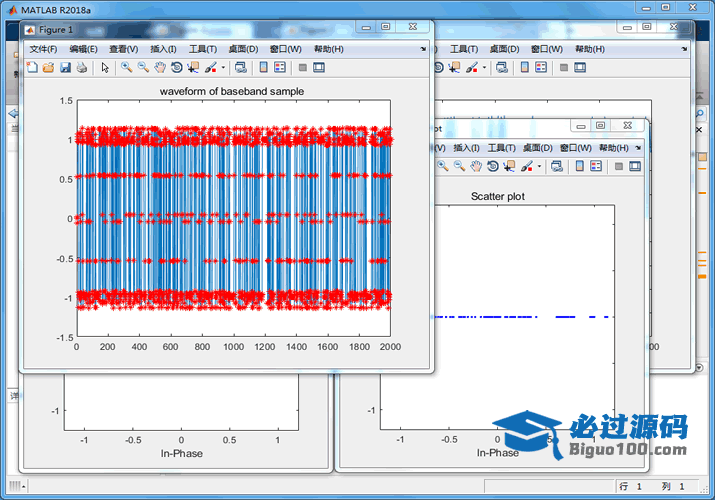Click dock arrow on Figure 1 menu bar
The image size is (715, 500).
[422, 49]
